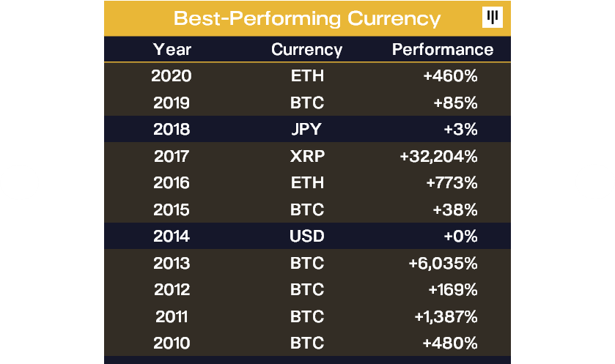
Task: Click the 2020 year cell
Action: [x=172, y=75]
